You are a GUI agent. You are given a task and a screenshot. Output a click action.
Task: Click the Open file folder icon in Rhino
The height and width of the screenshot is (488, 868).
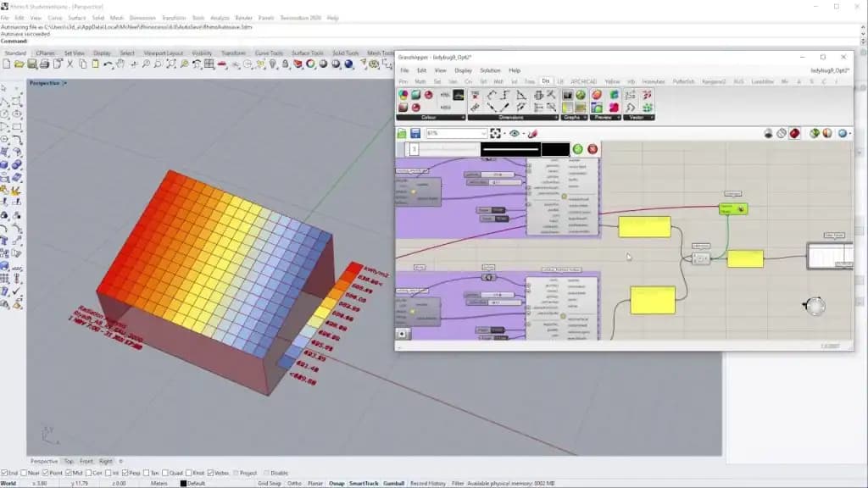tap(19, 64)
